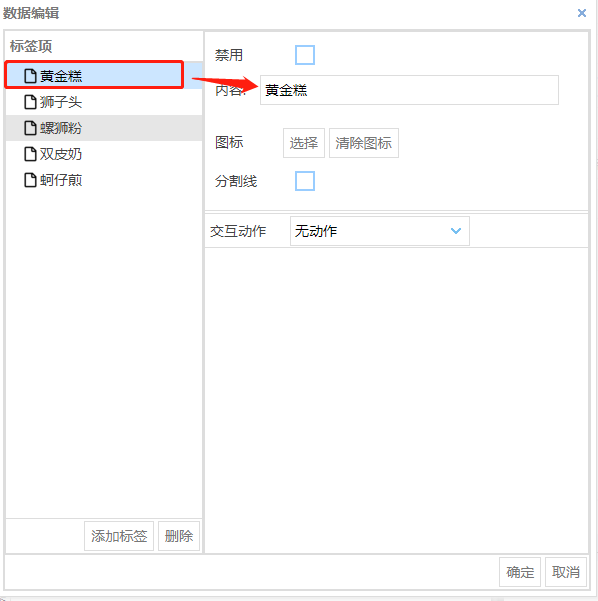Click the 选择 icon button
The image size is (598, 601).
[x=304, y=143]
